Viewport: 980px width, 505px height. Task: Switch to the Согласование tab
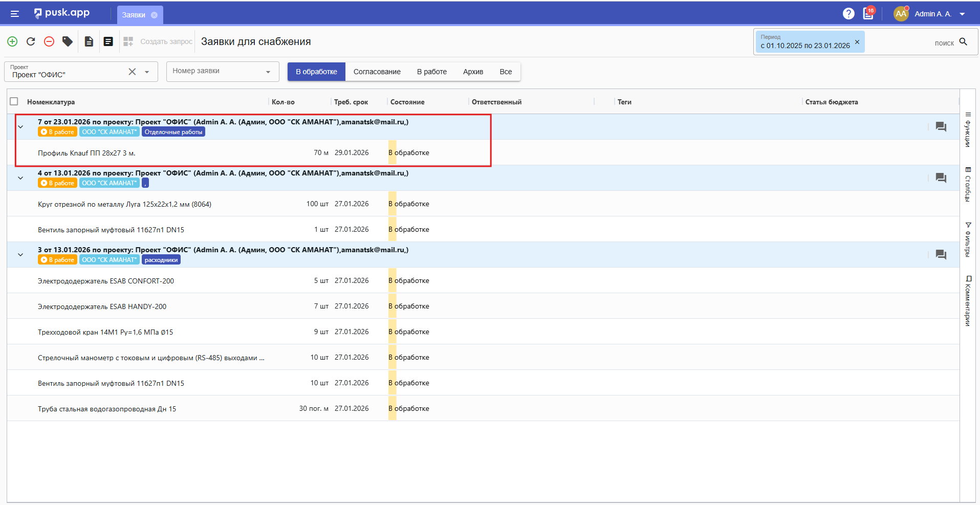[377, 72]
